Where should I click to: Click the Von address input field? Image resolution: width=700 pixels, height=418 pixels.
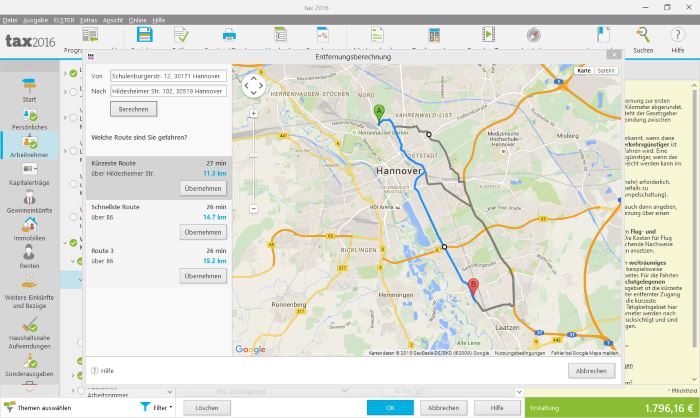168,75
